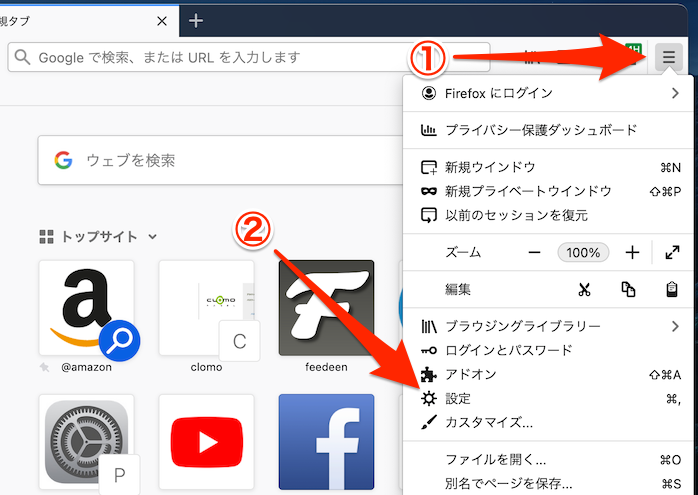Expand the Firefox login submenu chevron
698x495 pixels.
pyautogui.click(x=675, y=93)
